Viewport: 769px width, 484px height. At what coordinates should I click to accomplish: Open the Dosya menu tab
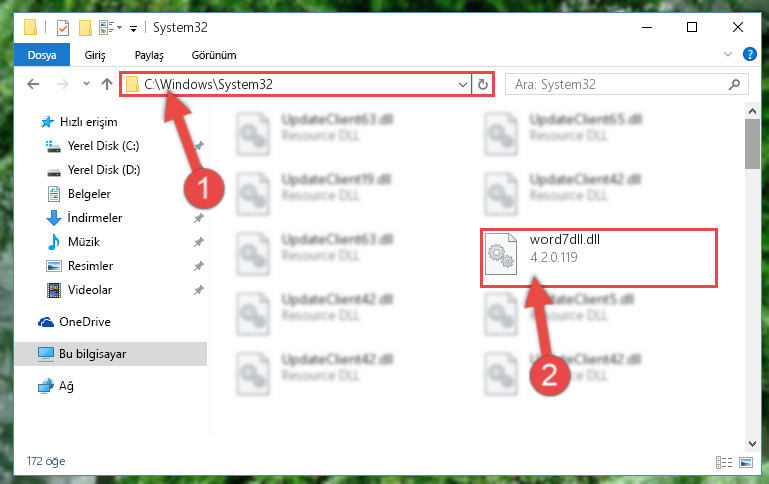pyautogui.click(x=42, y=55)
